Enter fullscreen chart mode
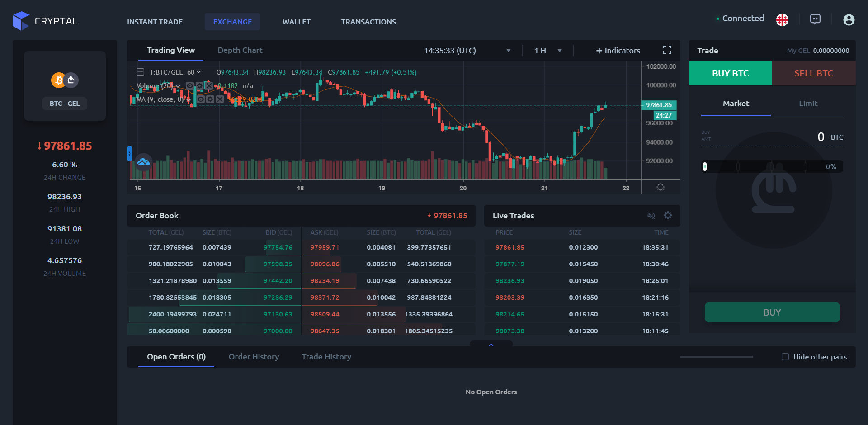 [x=667, y=50]
